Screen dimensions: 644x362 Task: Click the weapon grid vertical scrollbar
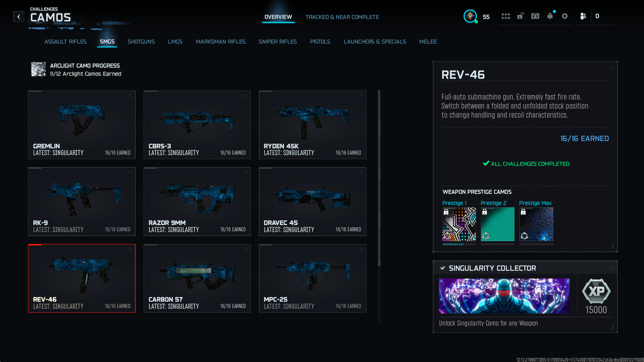[x=379, y=178]
